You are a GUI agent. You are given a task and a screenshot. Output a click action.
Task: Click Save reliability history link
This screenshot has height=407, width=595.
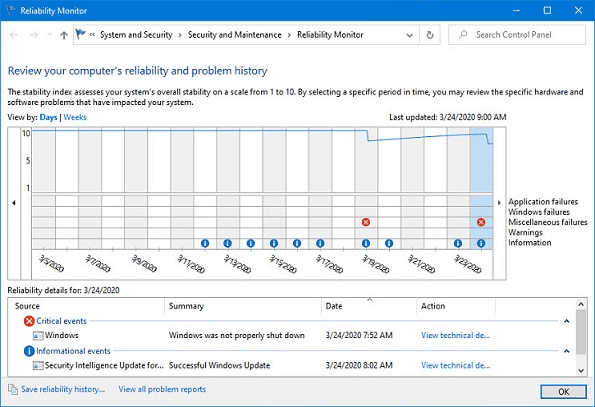tap(63, 389)
